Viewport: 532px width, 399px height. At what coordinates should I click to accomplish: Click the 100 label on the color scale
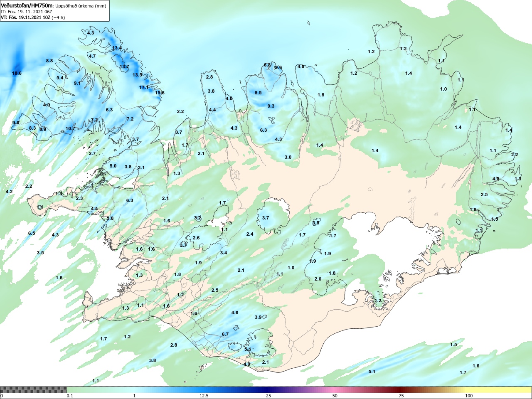click(469, 396)
